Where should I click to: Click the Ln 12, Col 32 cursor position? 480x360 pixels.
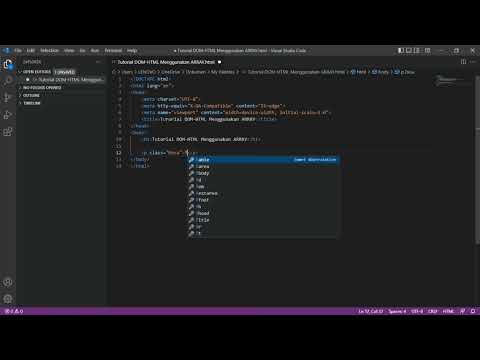click(x=370, y=311)
